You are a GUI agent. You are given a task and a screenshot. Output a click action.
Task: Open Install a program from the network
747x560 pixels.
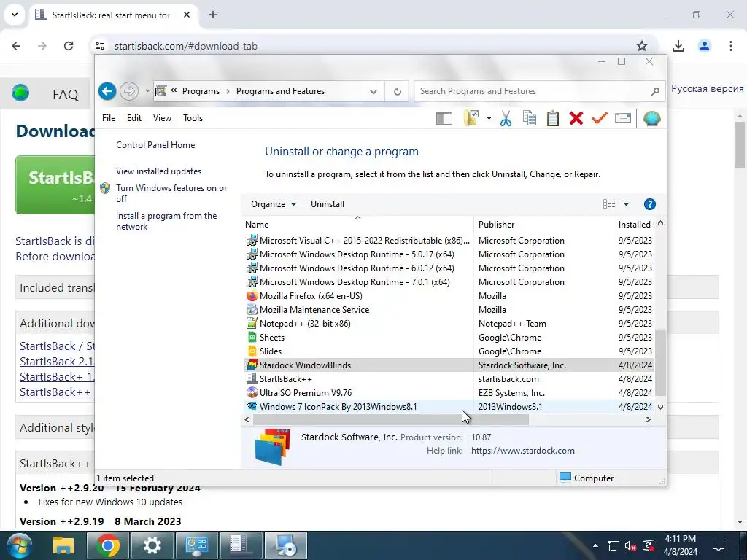[166, 221]
